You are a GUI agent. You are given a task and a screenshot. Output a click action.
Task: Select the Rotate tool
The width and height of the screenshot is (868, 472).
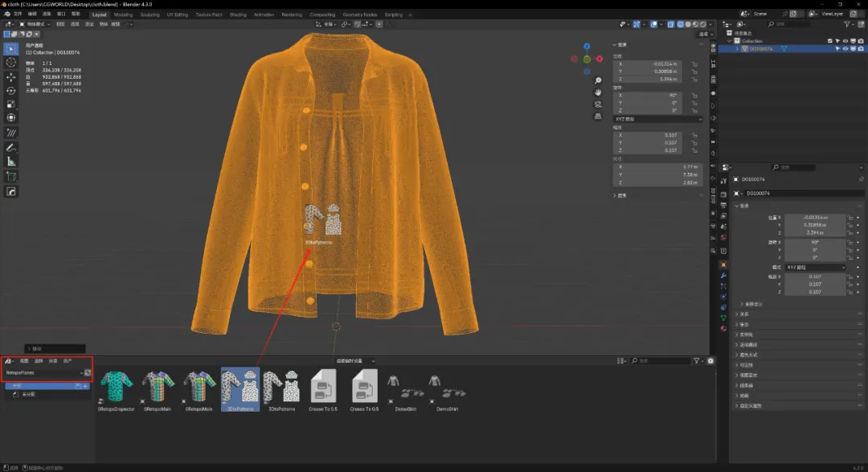pyautogui.click(x=11, y=91)
